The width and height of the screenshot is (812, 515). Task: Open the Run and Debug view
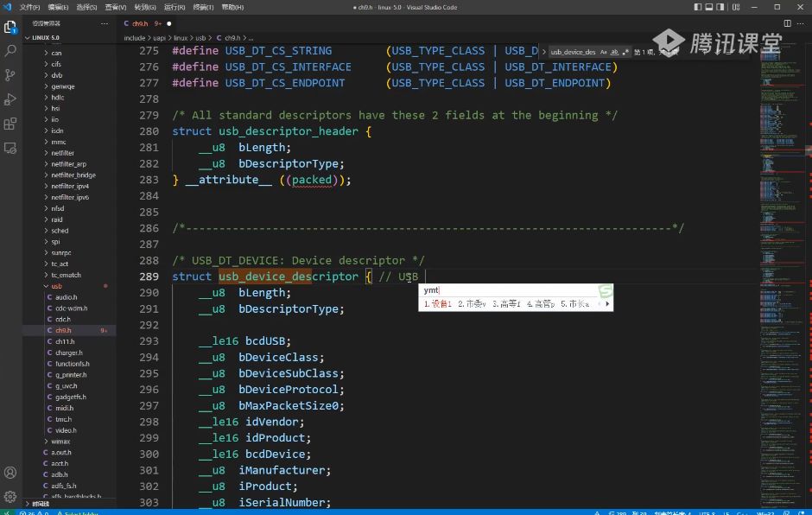click(10, 99)
